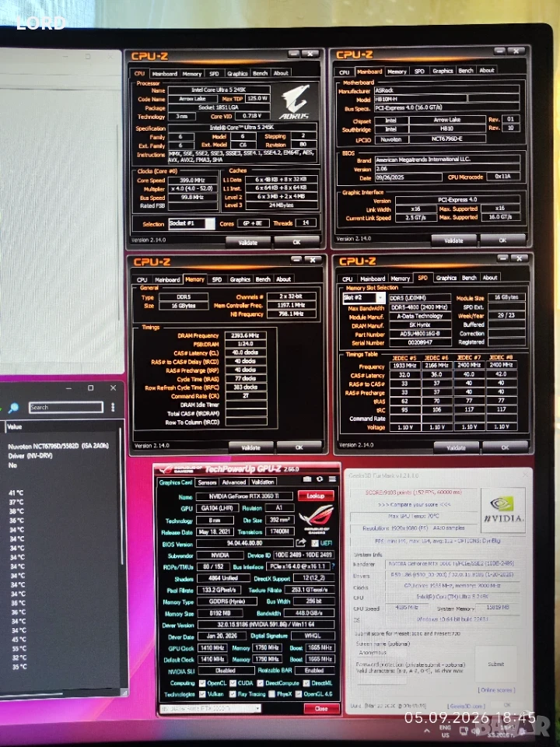Open the GPU-Z hamburger menu icon

coord(332,479)
